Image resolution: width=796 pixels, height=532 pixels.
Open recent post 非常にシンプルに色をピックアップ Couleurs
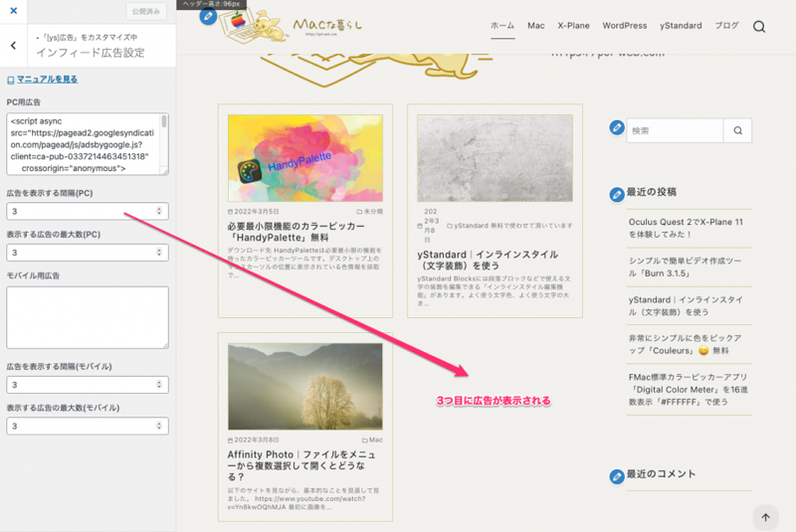pyautogui.click(x=685, y=344)
